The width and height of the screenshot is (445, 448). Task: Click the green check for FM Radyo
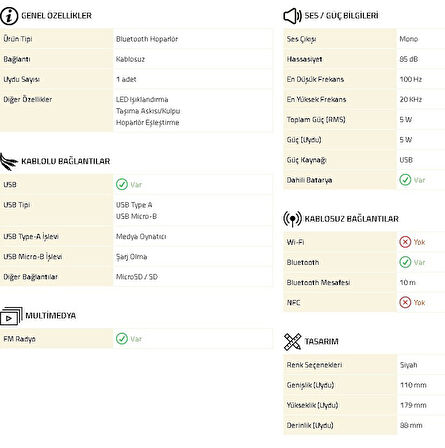click(122, 339)
